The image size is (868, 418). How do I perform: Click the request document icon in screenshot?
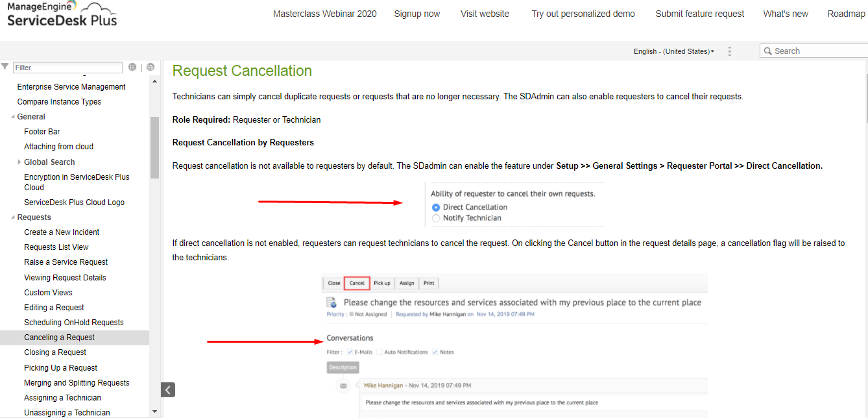point(332,302)
